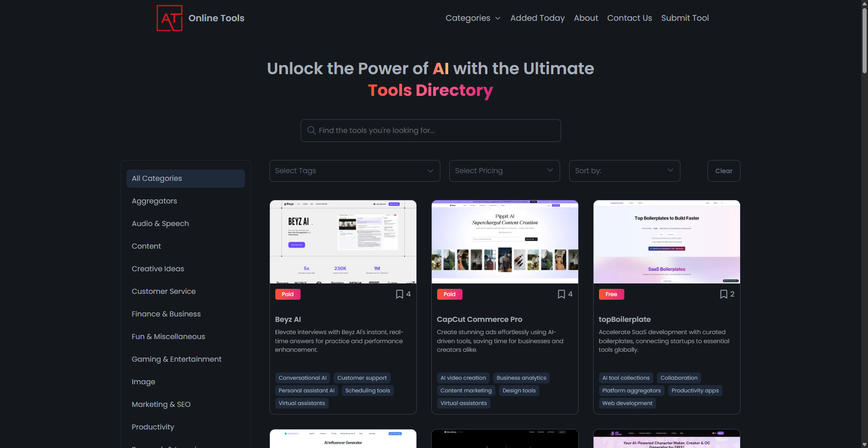This screenshot has width=868, height=448.
Task: Open the Submit Tool page
Action: pyautogui.click(x=685, y=18)
